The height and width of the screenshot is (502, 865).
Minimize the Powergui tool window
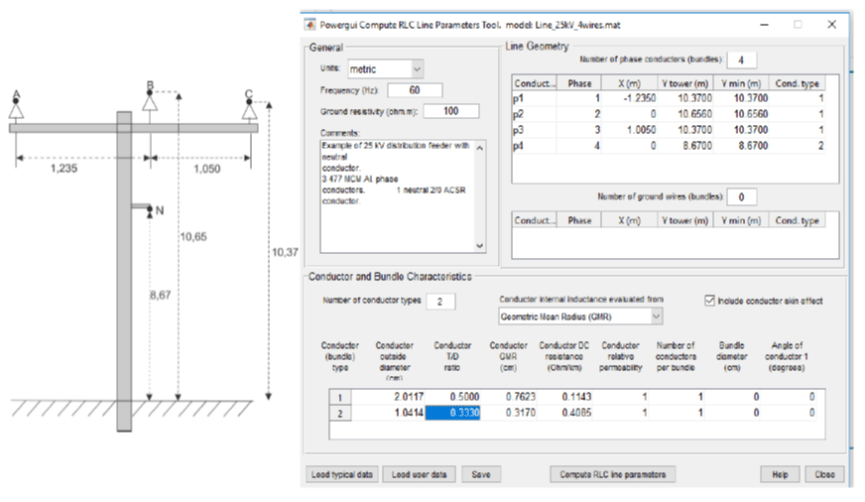[762, 23]
